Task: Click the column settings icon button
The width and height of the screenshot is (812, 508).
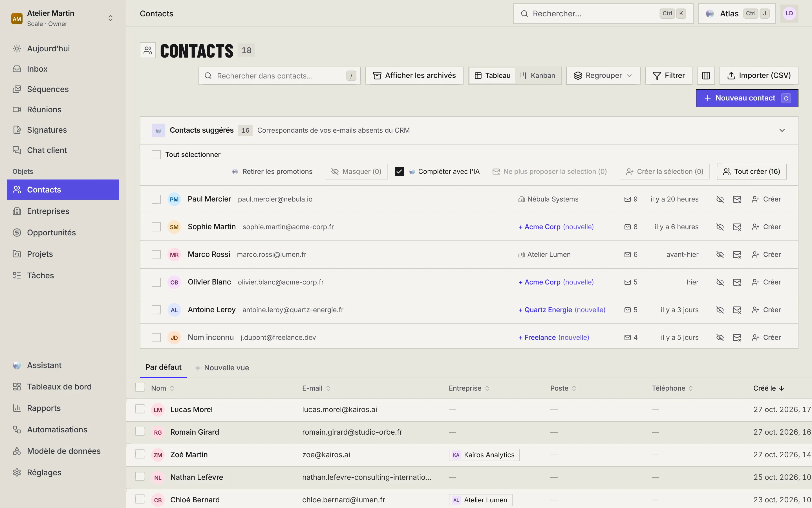Action: pyautogui.click(x=706, y=76)
